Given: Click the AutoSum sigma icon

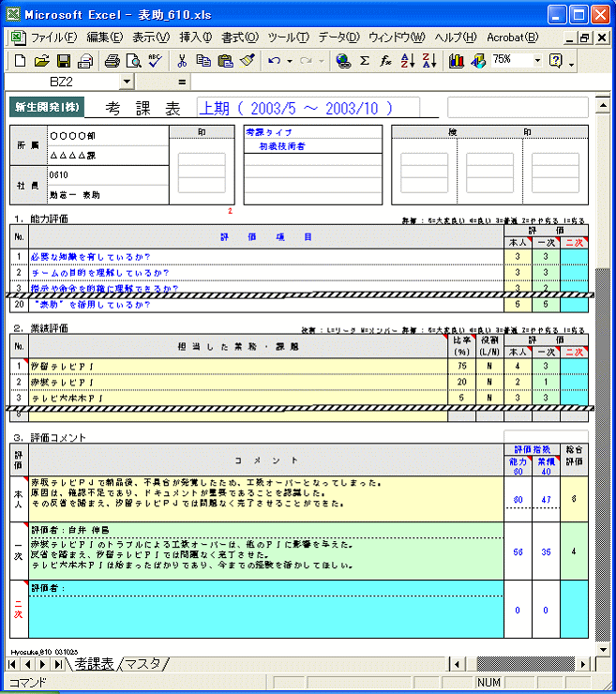Looking at the screenshot, I should (x=364, y=61).
